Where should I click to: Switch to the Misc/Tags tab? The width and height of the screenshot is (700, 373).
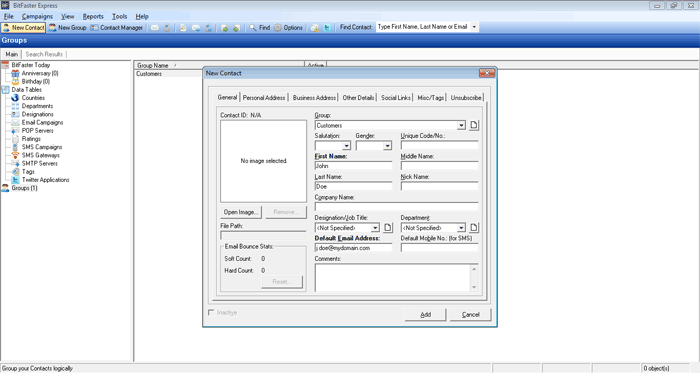[x=431, y=98]
